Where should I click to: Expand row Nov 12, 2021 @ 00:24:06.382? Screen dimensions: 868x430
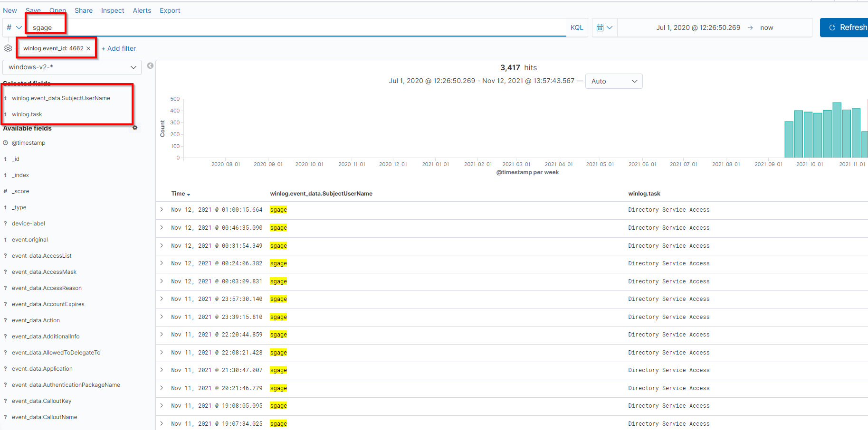(x=162, y=263)
